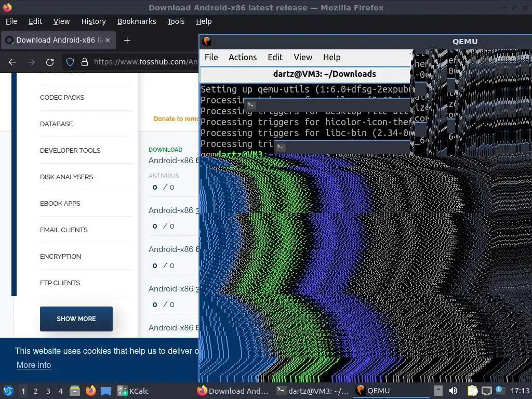Open Firefox Bookmarks menu
The image size is (532, 399).
137,21
